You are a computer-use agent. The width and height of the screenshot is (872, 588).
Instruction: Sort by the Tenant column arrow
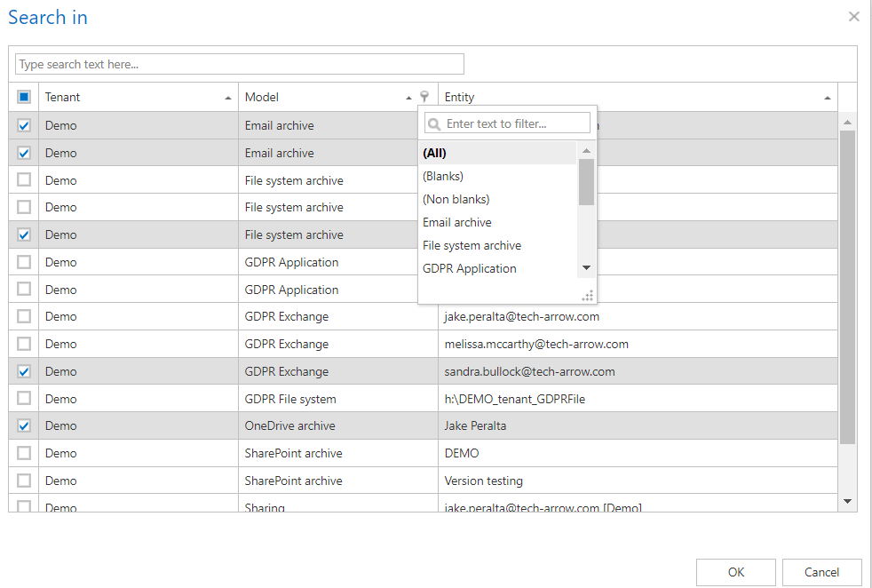[228, 98]
